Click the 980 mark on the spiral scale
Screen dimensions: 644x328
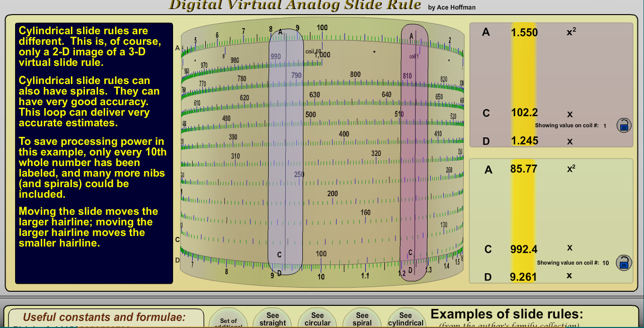pos(234,60)
